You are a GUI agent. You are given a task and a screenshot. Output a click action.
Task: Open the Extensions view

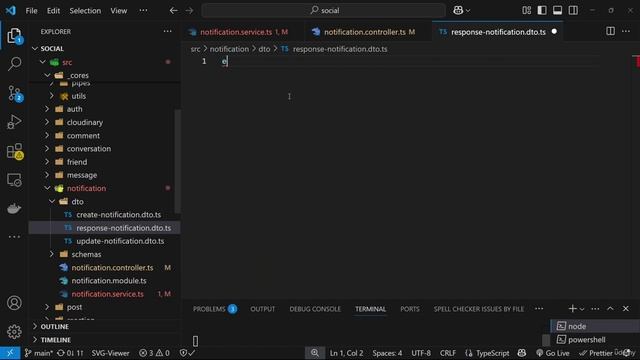pyautogui.click(x=14, y=151)
